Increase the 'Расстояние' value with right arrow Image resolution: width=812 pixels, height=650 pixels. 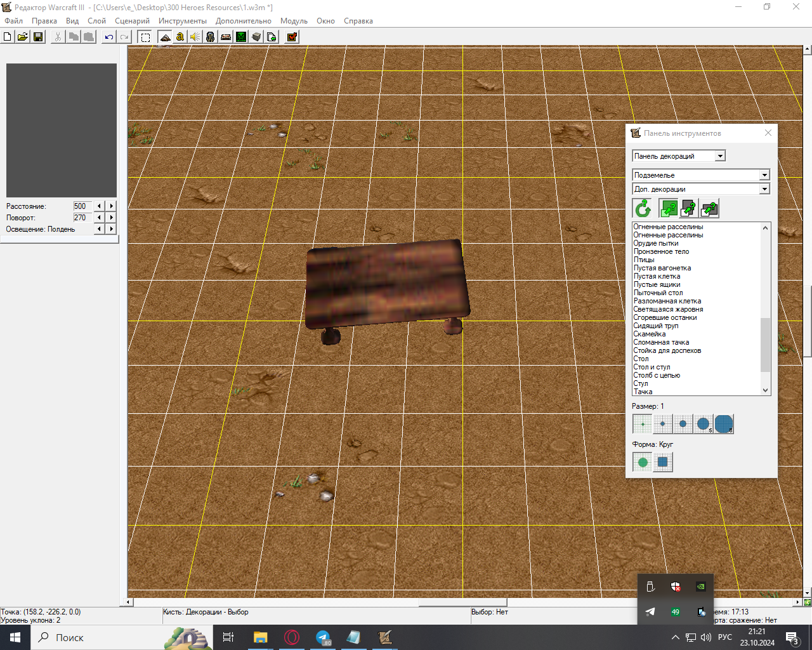coord(112,206)
